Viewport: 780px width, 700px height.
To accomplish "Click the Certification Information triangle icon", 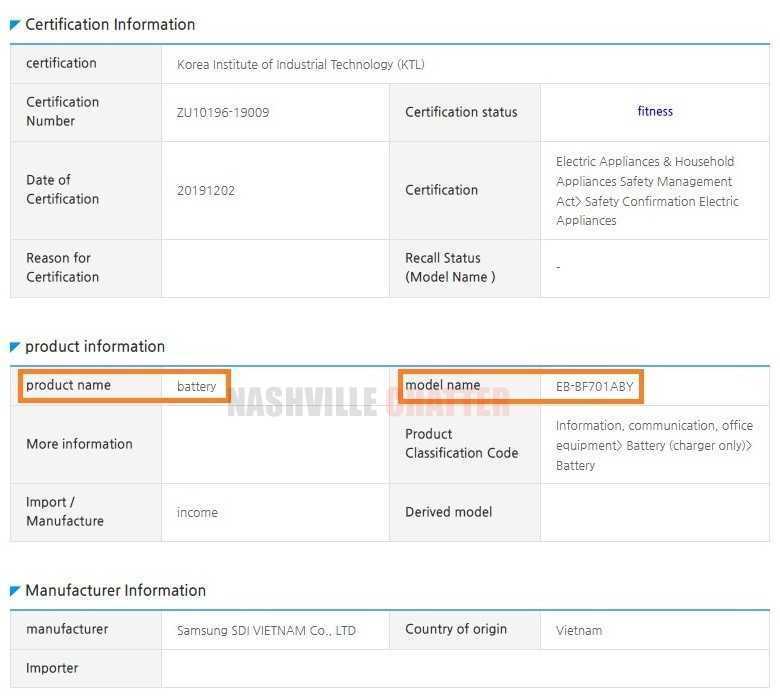I will [15, 25].
